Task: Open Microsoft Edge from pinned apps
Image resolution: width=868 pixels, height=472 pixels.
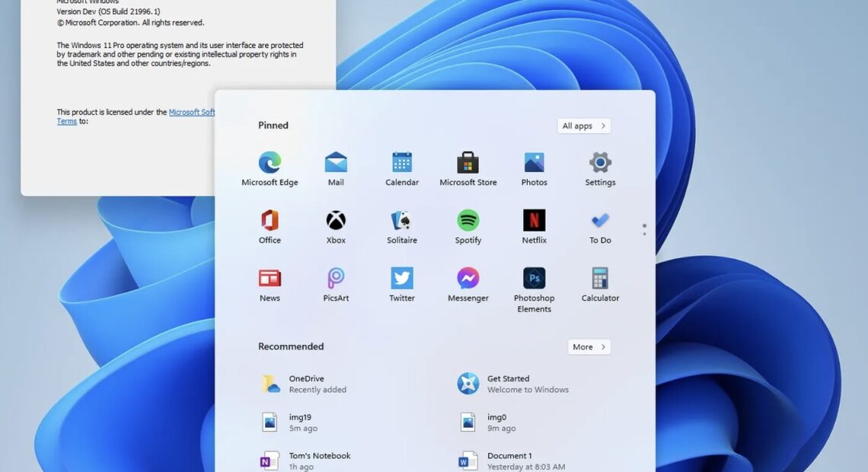Action: 270,166
